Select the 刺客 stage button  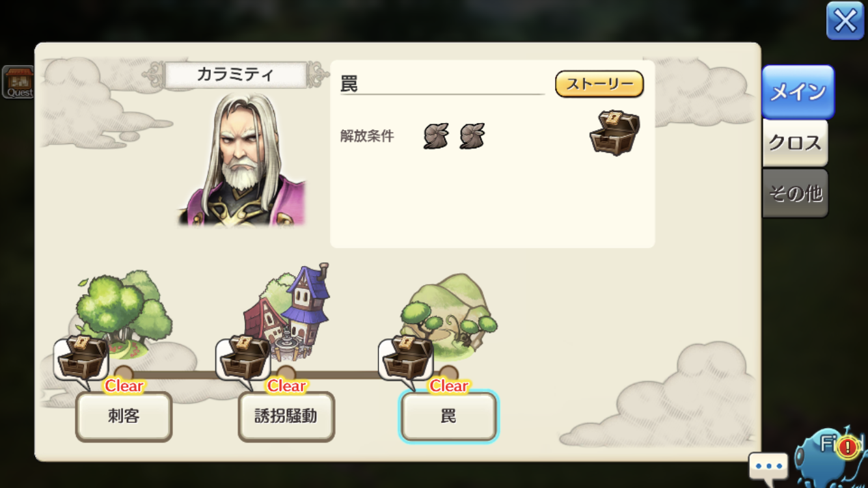[124, 416]
